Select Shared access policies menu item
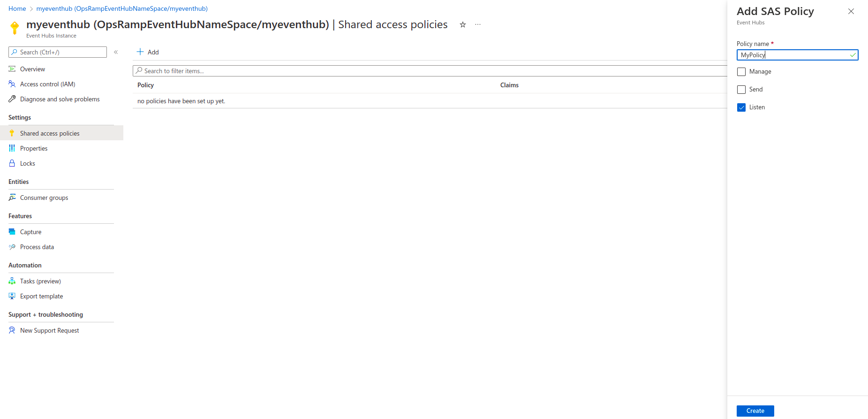 click(61, 133)
